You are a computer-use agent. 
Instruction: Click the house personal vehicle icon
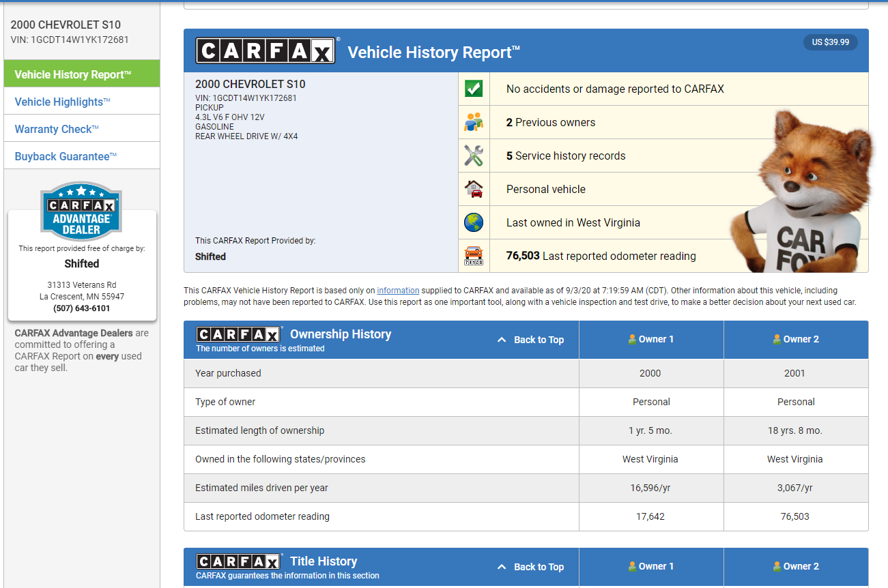pos(473,189)
